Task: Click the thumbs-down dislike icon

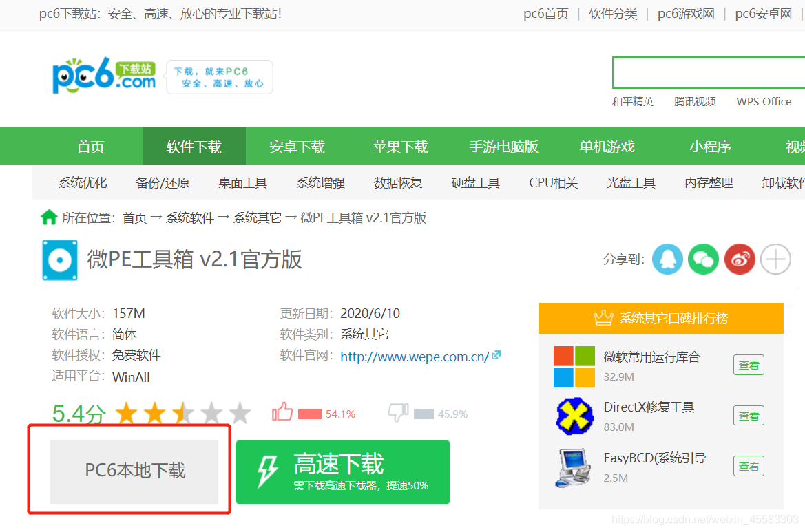Action: point(399,412)
